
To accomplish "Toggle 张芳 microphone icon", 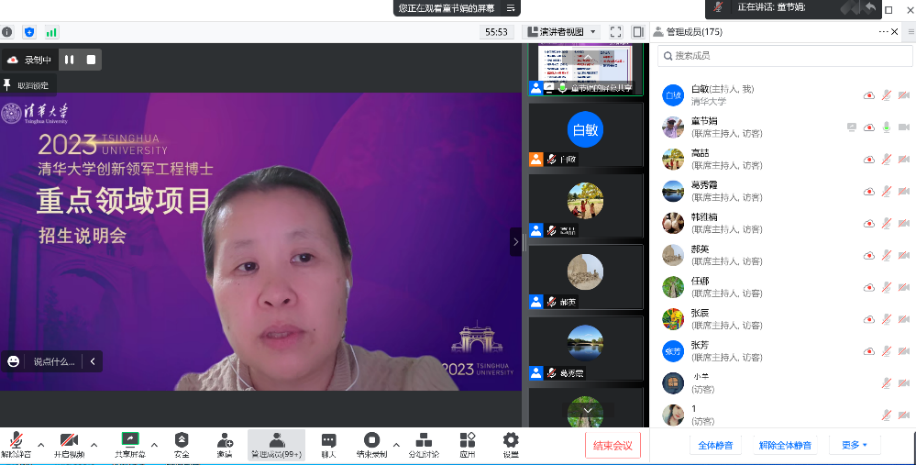I will [x=886, y=351].
